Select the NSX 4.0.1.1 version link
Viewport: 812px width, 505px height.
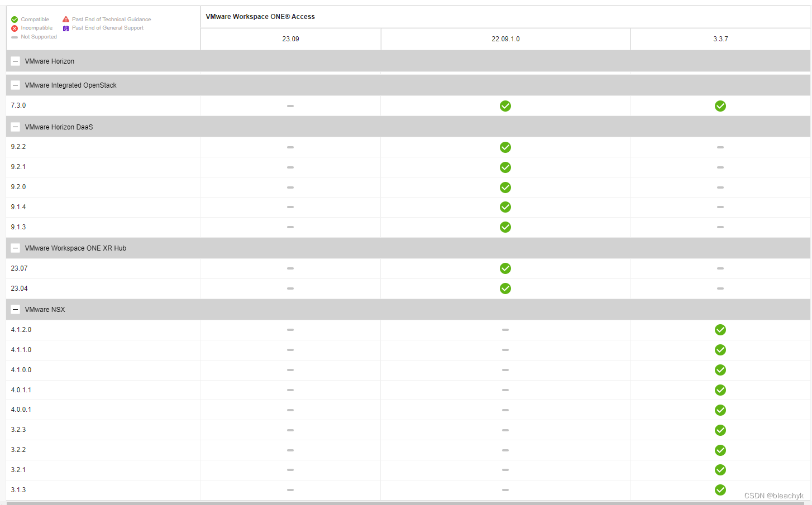pos(21,390)
